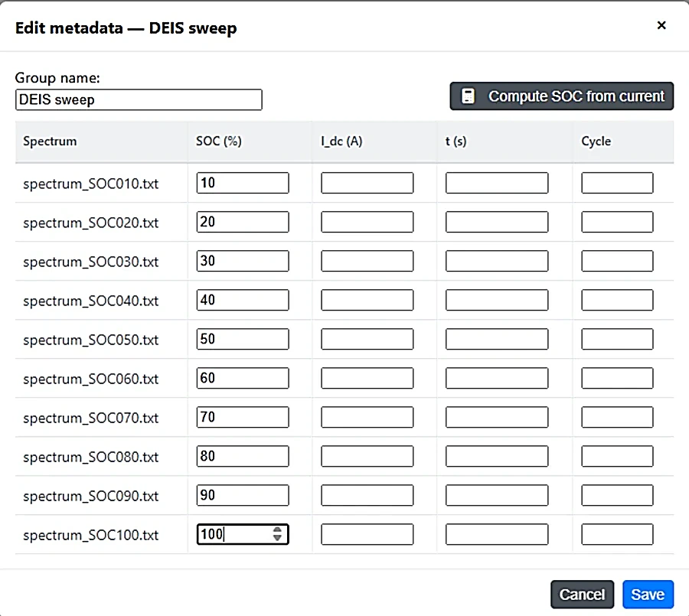
Task: Click the I_dc field for spectrum_SOC080.txt
Action: pyautogui.click(x=367, y=457)
